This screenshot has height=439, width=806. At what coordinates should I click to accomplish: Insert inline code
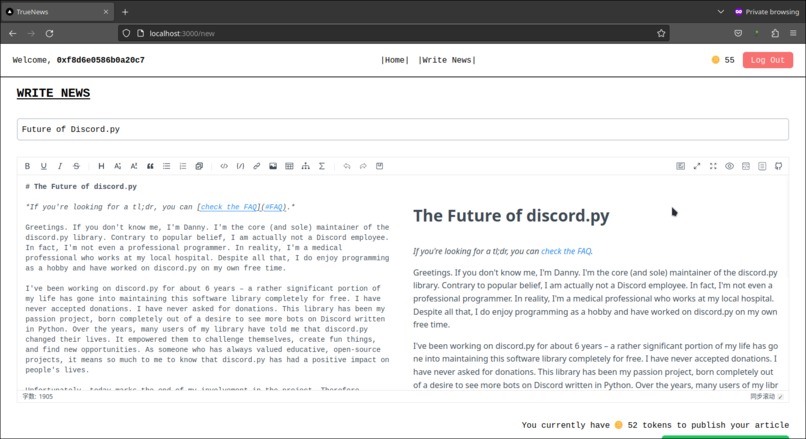(x=224, y=166)
